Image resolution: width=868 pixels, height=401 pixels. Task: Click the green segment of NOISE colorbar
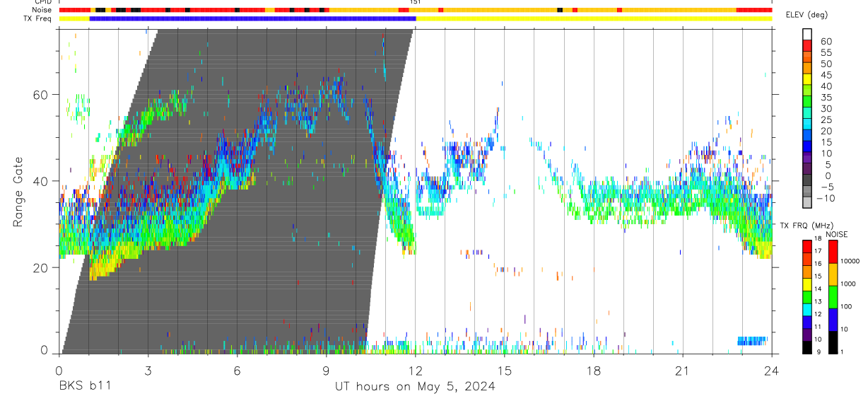pyautogui.click(x=833, y=297)
